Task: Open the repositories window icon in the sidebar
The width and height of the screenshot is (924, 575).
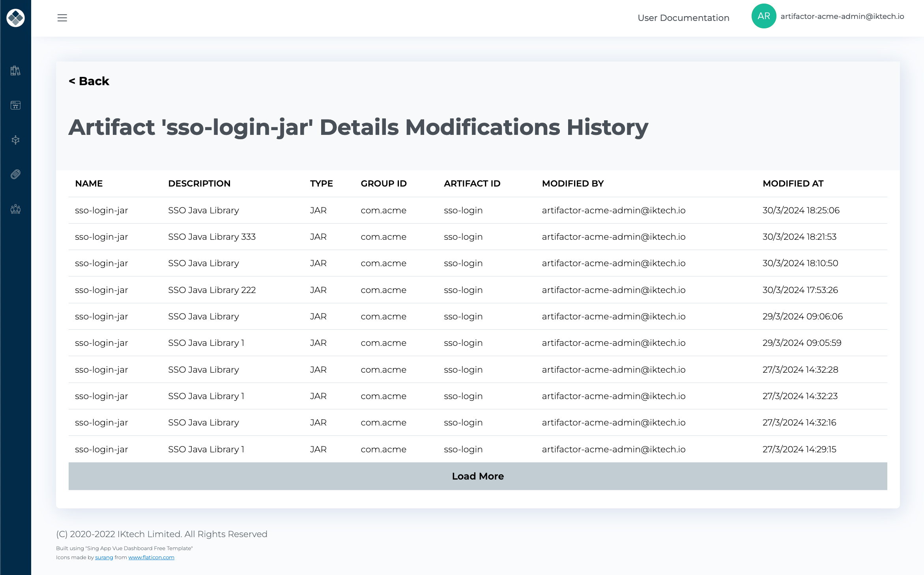Action: [x=15, y=105]
